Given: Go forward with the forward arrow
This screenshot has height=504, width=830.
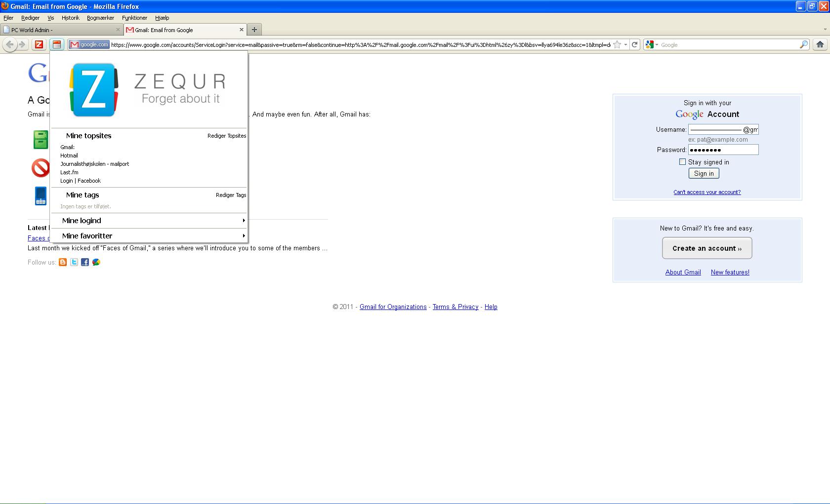Looking at the screenshot, I should [22, 44].
